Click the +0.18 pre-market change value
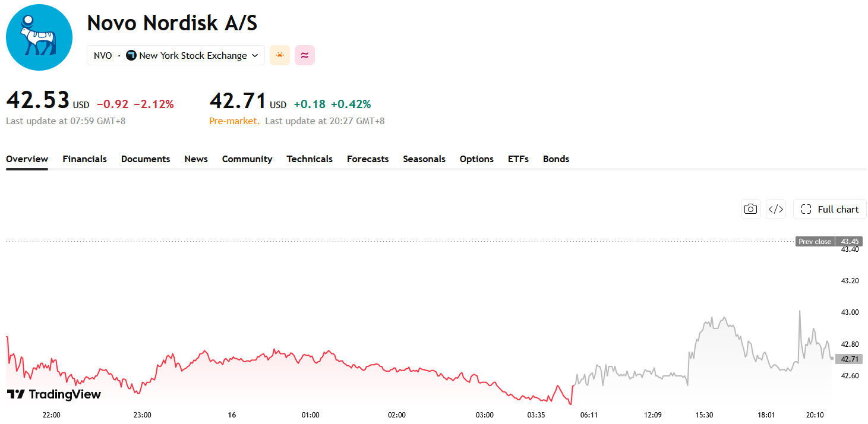Screen dimensions: 868x424 pos(310,104)
